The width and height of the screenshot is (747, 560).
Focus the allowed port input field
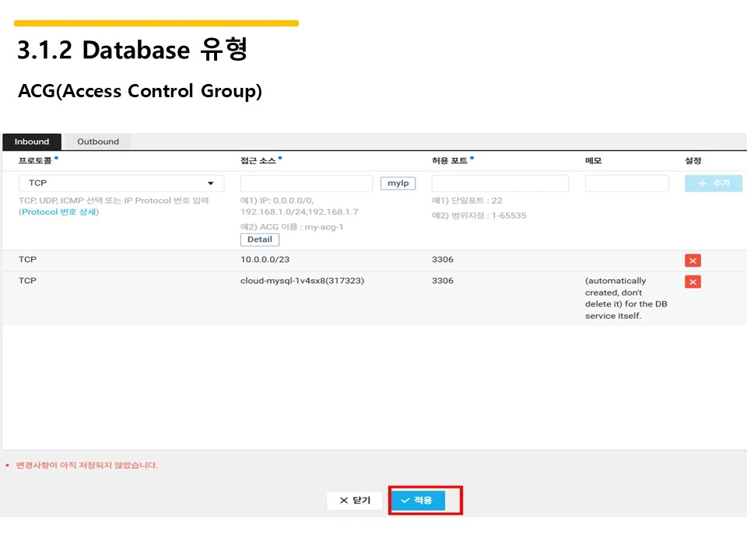[x=500, y=184]
